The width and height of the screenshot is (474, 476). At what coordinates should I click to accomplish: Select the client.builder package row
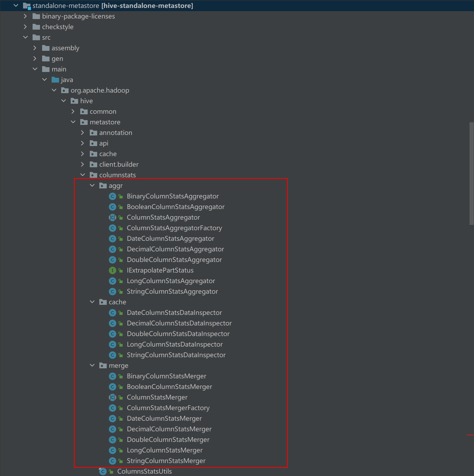coord(237,165)
